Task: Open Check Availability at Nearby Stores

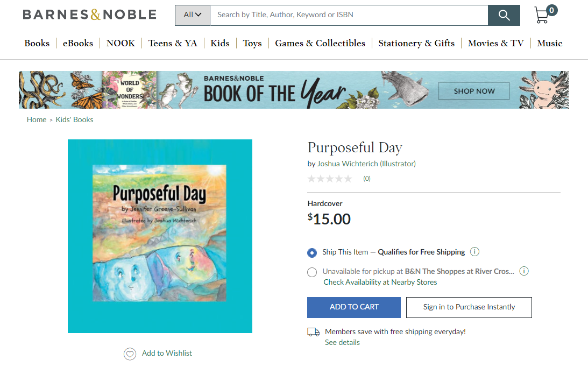Action: [380, 282]
